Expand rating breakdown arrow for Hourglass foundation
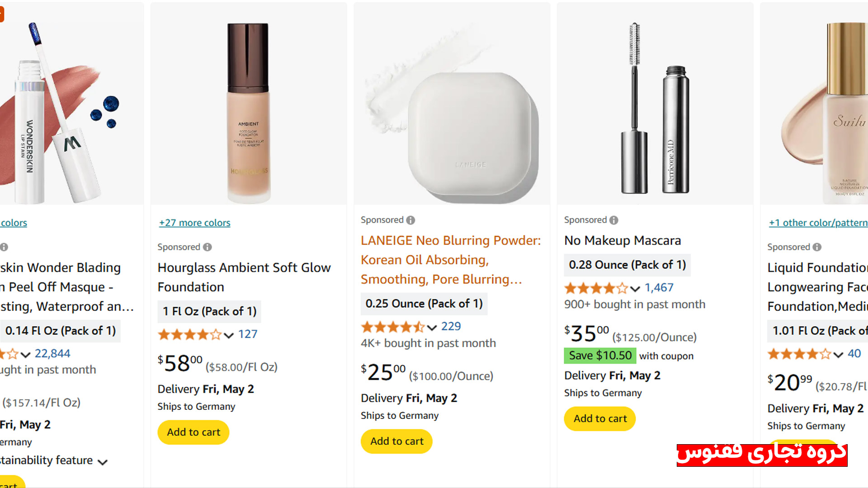 point(229,335)
